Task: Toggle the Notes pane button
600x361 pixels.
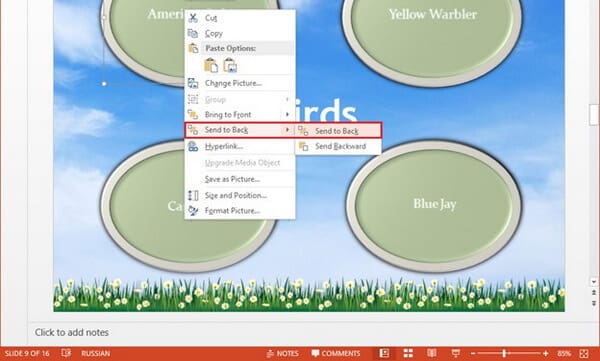Action: tap(282, 353)
